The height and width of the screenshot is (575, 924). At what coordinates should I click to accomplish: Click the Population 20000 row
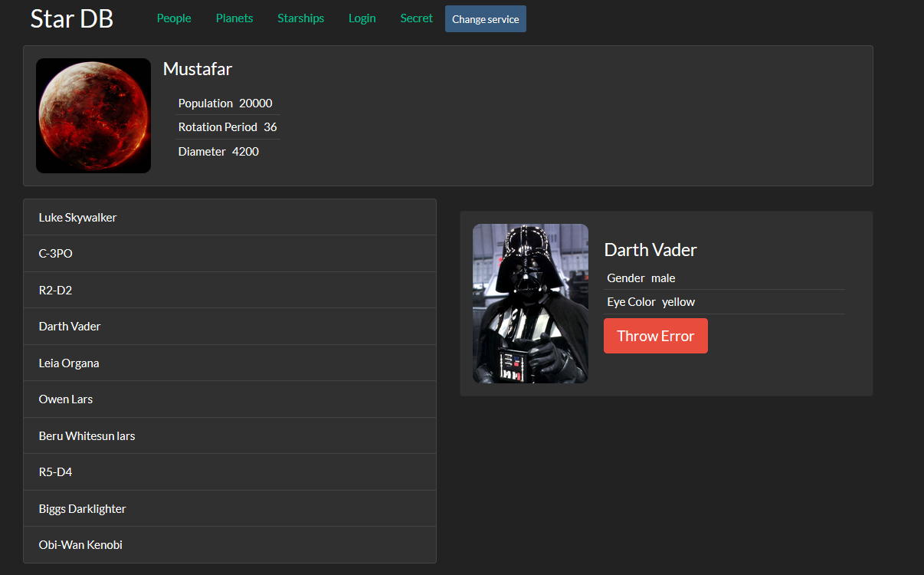228,103
